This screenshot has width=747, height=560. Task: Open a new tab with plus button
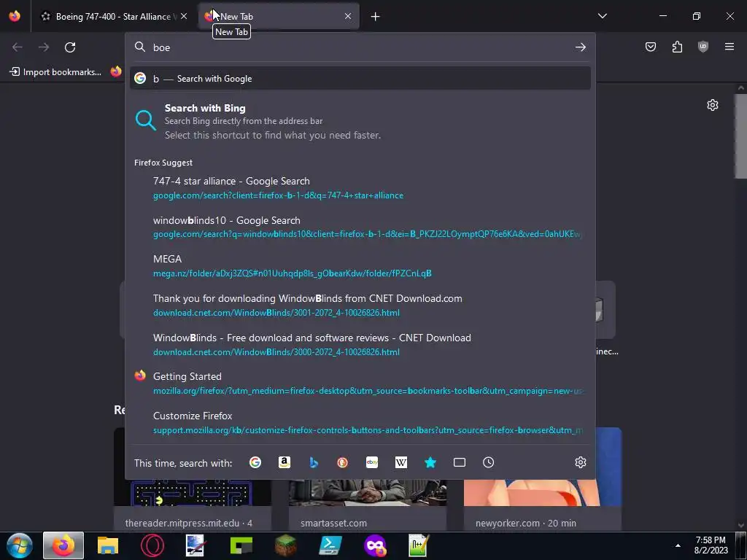tap(376, 17)
